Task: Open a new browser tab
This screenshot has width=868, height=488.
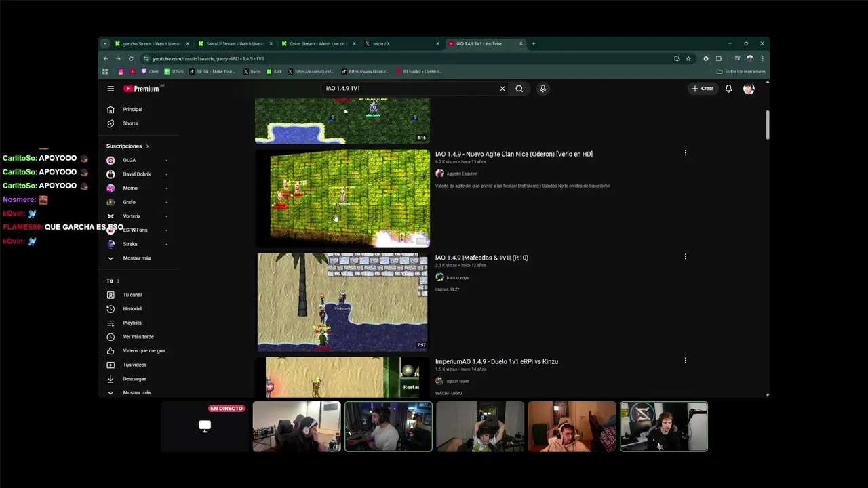Action: (x=533, y=43)
